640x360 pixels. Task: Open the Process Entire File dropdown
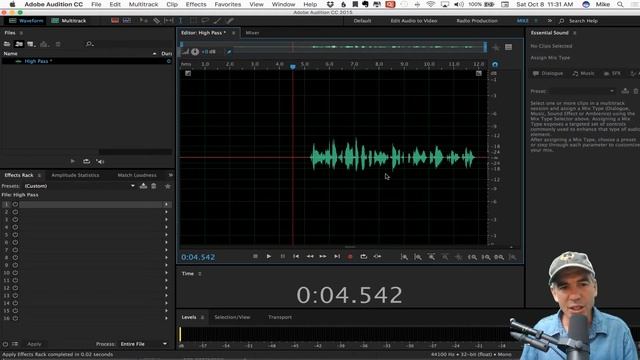tap(144, 344)
